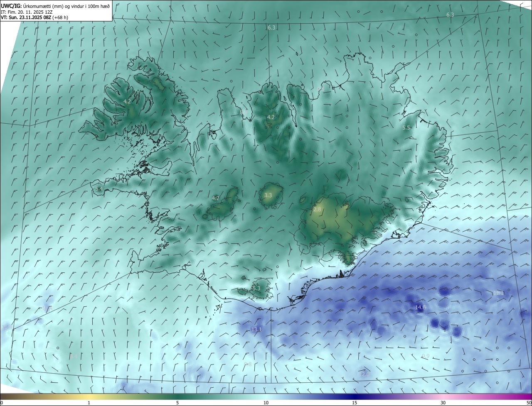Click the 12.0 value near the bottom edge
The height and width of the screenshot is (406, 532).
click(364, 374)
